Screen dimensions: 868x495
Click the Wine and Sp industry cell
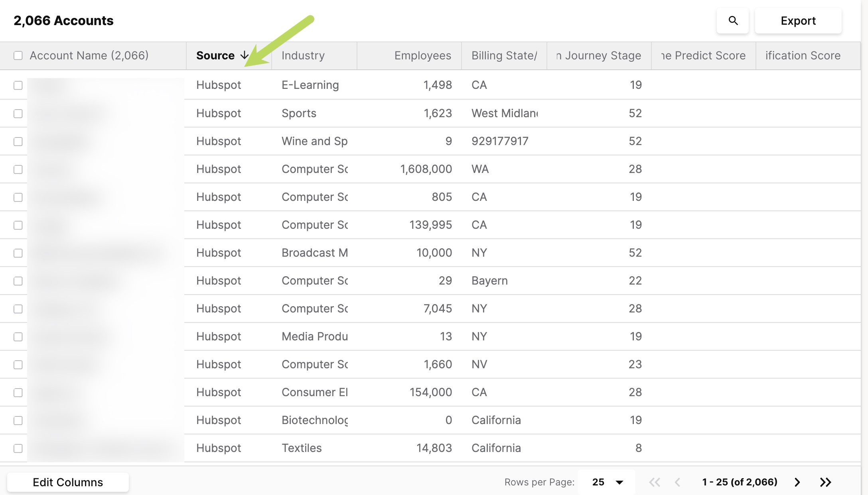[x=315, y=141]
